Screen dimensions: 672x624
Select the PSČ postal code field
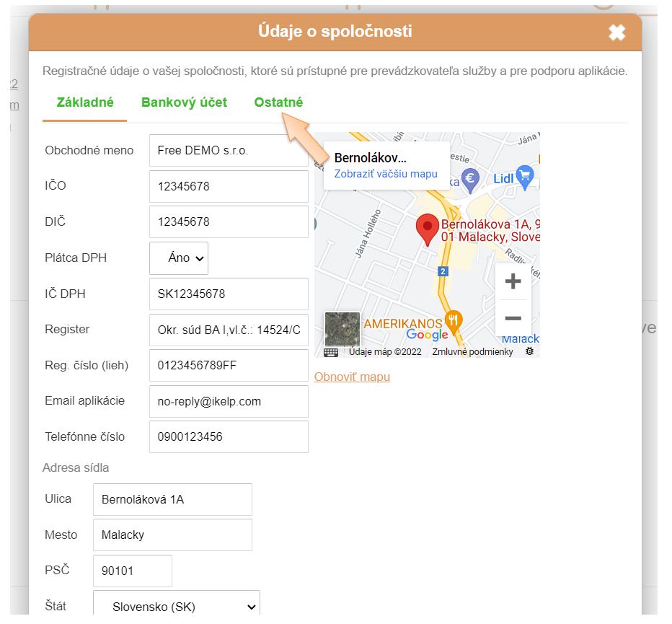(x=133, y=571)
